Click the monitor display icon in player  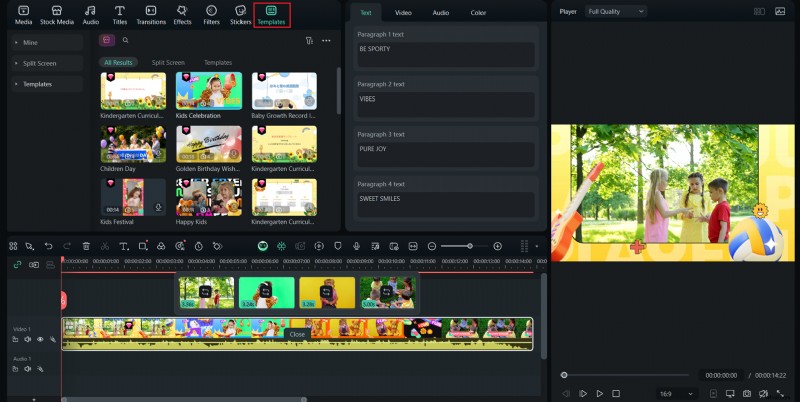tap(730, 394)
